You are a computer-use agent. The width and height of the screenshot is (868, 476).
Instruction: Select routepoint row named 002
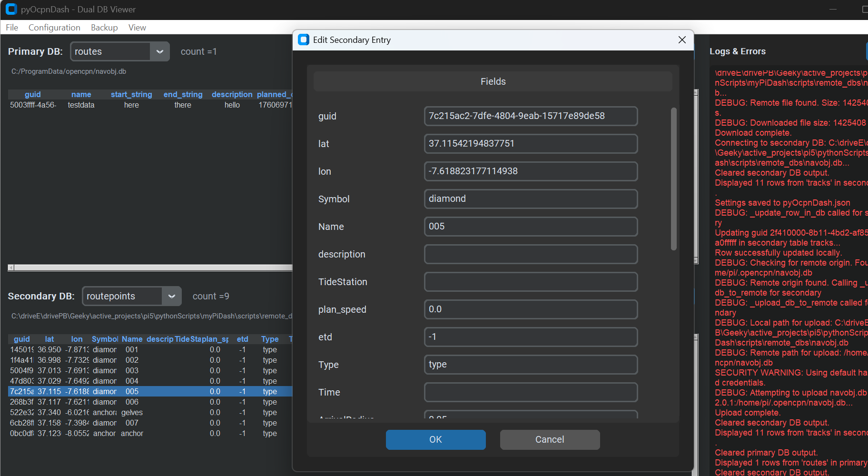(x=150, y=360)
